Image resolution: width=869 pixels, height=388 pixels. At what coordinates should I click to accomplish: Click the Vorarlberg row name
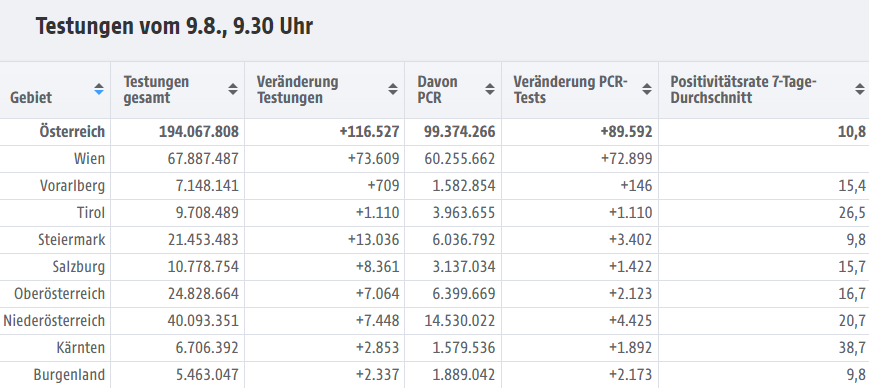72,186
